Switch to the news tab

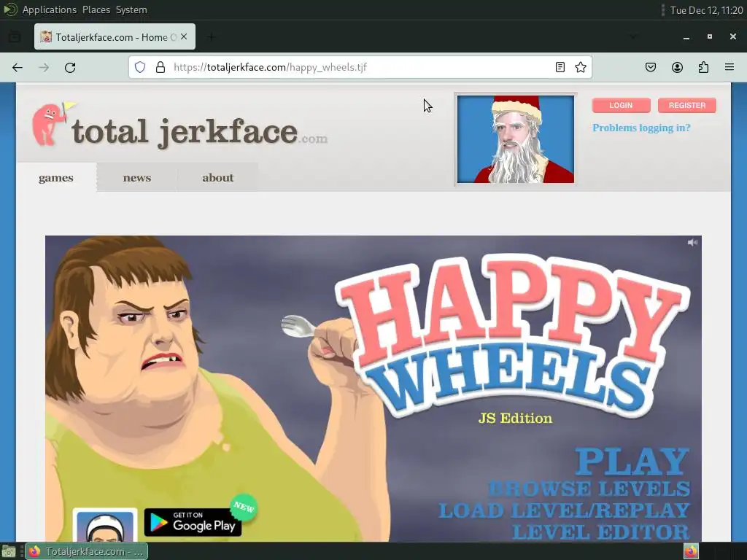[136, 178]
